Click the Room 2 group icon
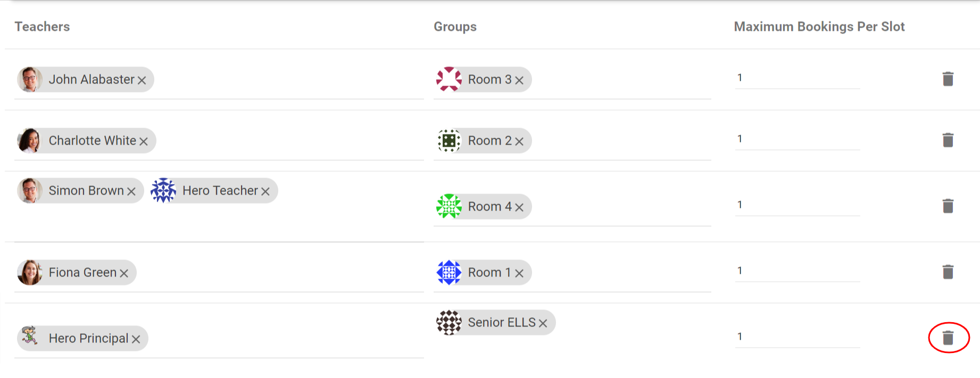 click(x=450, y=140)
